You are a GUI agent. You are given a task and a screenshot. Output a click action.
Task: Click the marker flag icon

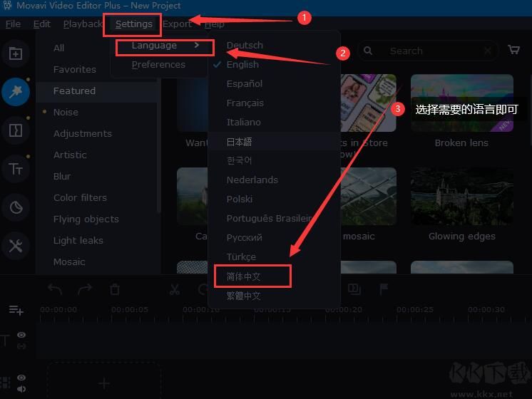(x=384, y=289)
